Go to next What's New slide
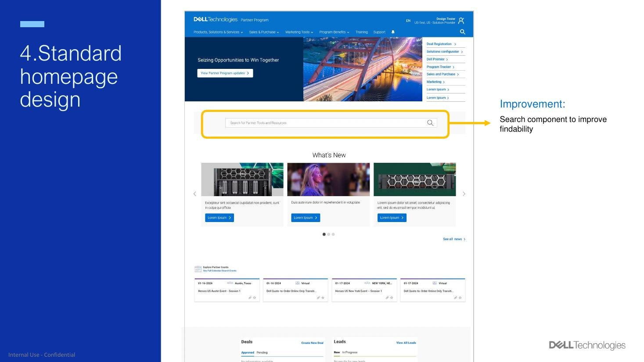This screenshot has height=362, width=644. point(464,194)
